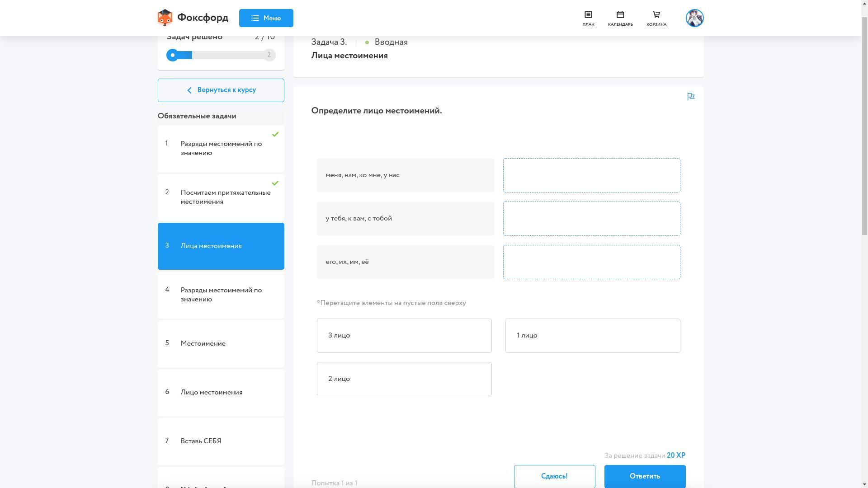Open task 7 Вставь СЕБЯ

click(x=221, y=441)
